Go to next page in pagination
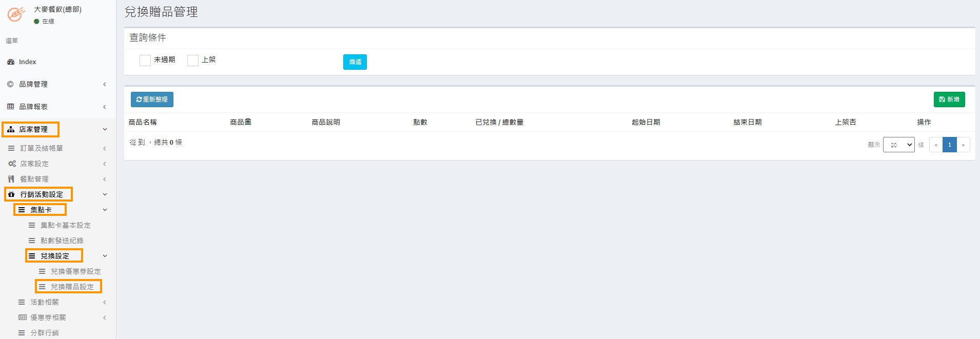This screenshot has width=980, height=339. 963,145
